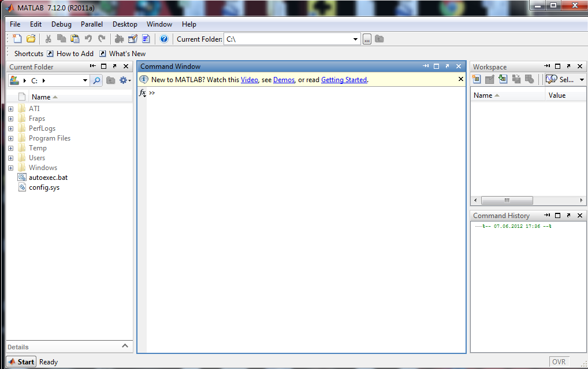
Task: Go up one folder level in main toolbar
Action: point(379,39)
